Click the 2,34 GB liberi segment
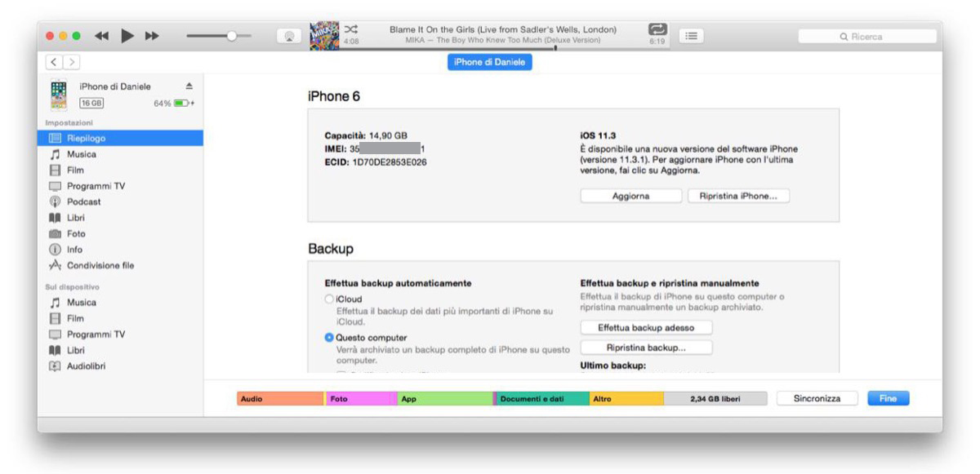The width and height of the screenshot is (980, 474). click(715, 399)
